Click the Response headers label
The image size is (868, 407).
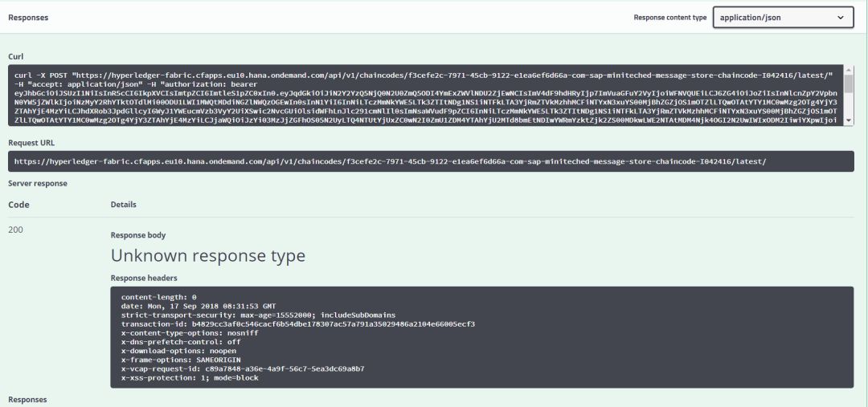[144, 278]
